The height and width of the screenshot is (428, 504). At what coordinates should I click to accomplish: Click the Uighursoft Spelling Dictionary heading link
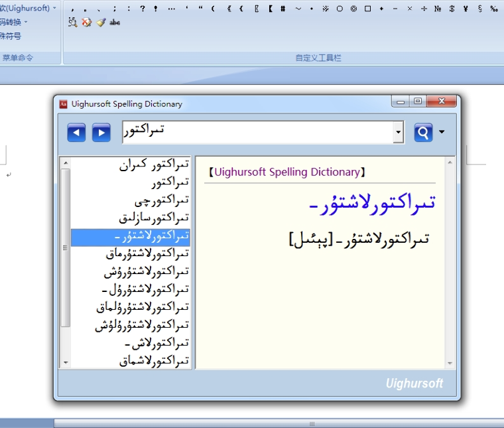coord(287,172)
